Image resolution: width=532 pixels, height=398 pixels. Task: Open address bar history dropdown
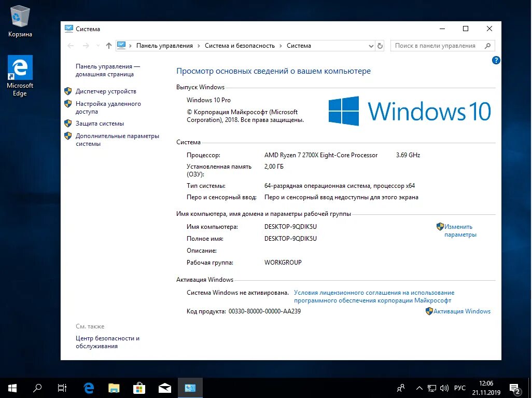371,46
